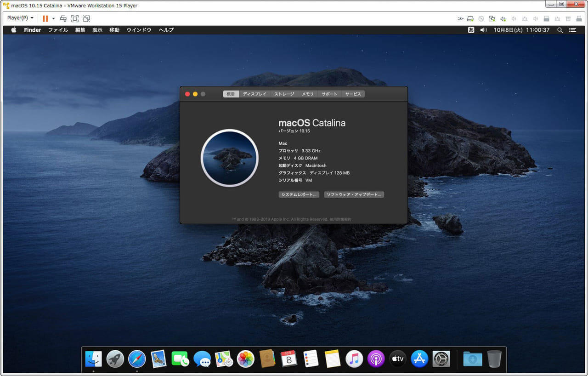The image size is (588, 376).
Task: Pause the virtual machine with orange button
Action: (45, 18)
